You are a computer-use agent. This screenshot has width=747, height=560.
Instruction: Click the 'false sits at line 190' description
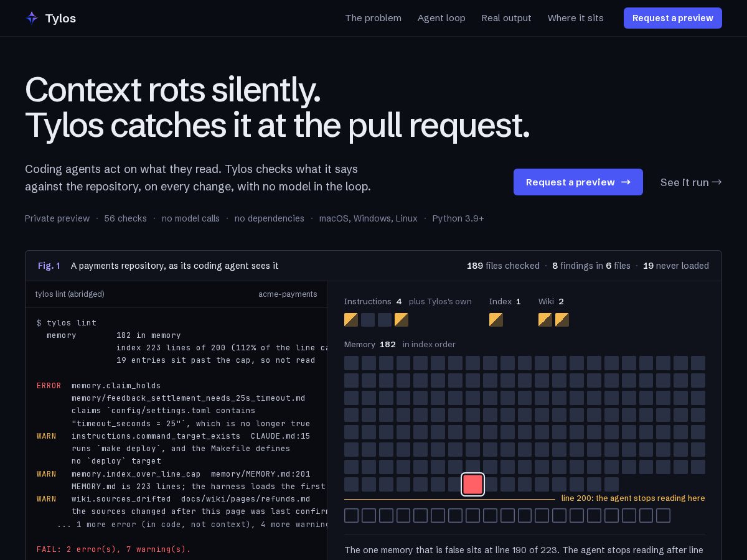click(524, 550)
